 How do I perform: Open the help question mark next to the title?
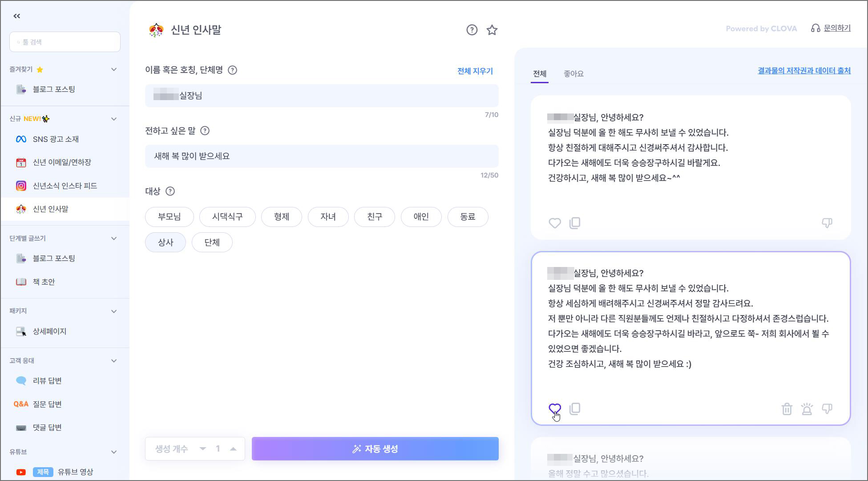[472, 30]
